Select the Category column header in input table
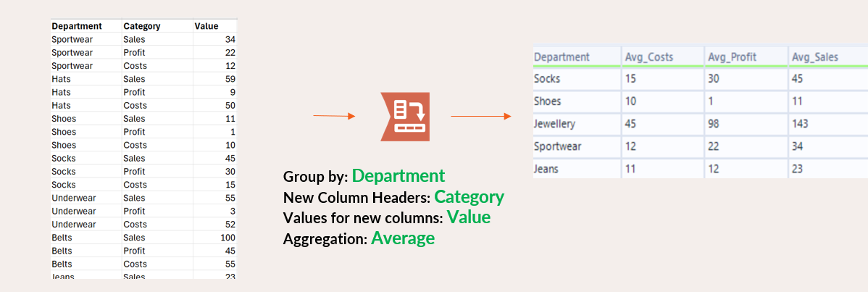This screenshot has height=292, width=868. click(x=142, y=26)
